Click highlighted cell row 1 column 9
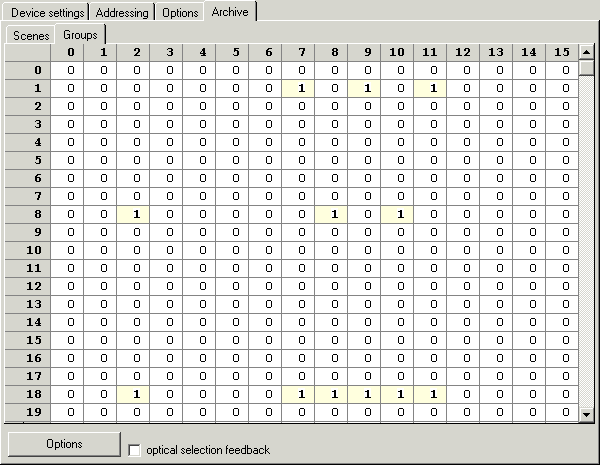Viewport: 600px width, 465px height. click(x=364, y=88)
